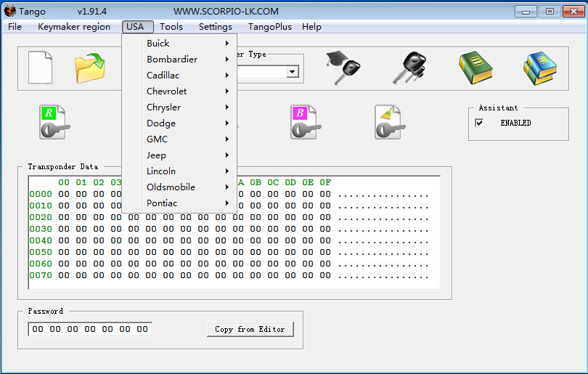Open the Keymaker region menu

tap(74, 27)
